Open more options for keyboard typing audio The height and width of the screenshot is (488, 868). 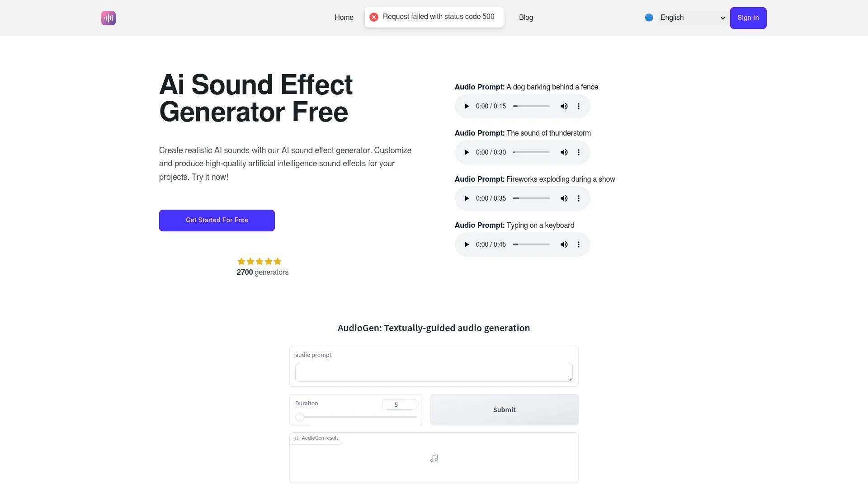click(578, 244)
